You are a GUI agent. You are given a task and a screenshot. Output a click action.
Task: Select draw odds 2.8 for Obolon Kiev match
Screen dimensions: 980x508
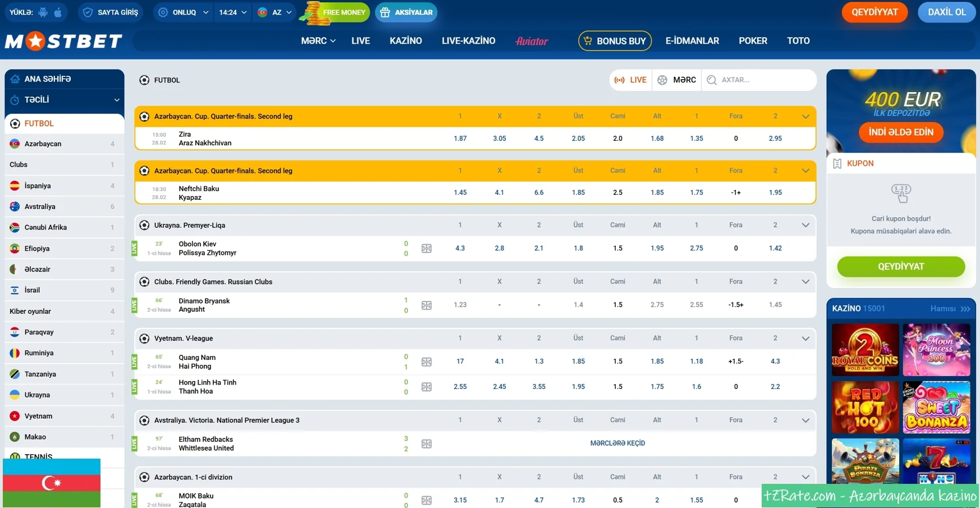pyautogui.click(x=499, y=248)
